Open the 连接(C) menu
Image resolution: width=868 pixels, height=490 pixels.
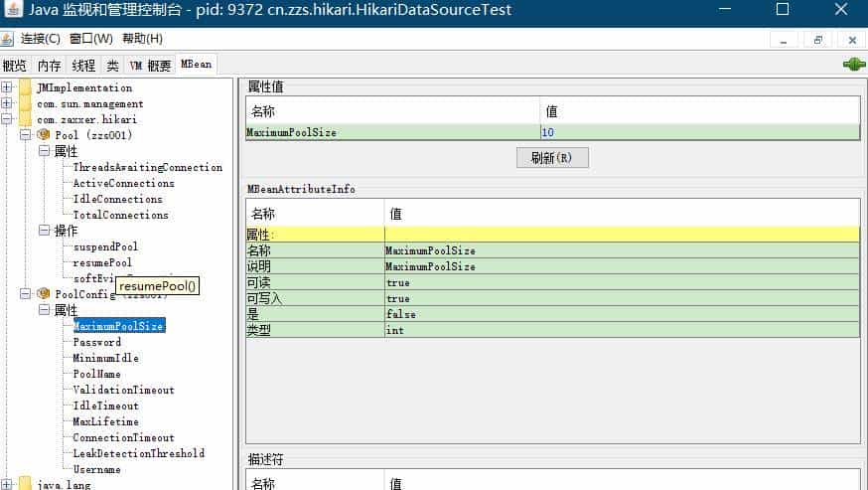tap(41, 39)
